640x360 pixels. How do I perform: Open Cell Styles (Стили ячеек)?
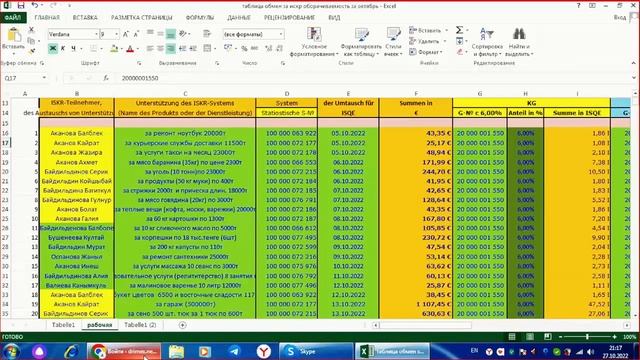(x=393, y=42)
